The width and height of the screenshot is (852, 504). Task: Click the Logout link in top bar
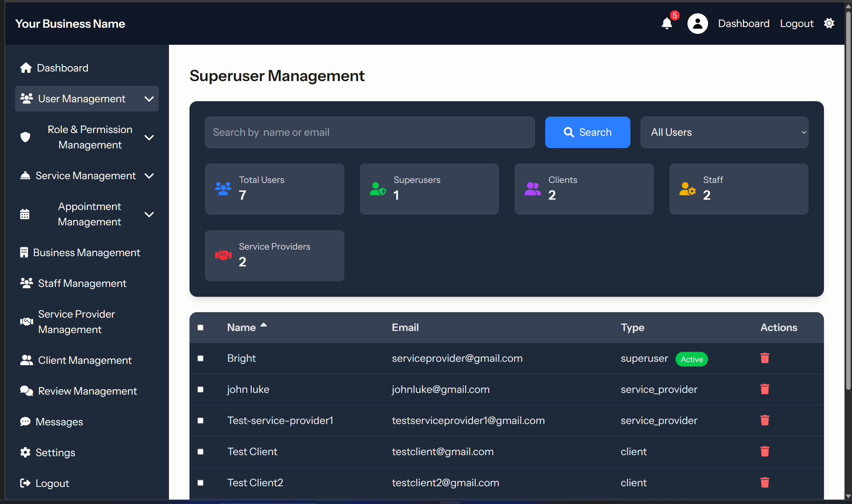coord(797,24)
